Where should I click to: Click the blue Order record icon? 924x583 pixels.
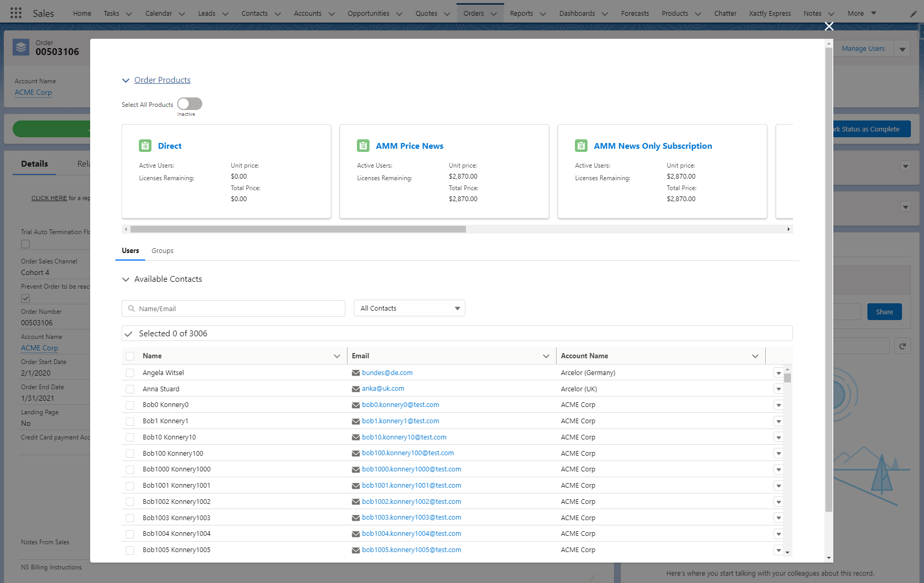[20, 47]
